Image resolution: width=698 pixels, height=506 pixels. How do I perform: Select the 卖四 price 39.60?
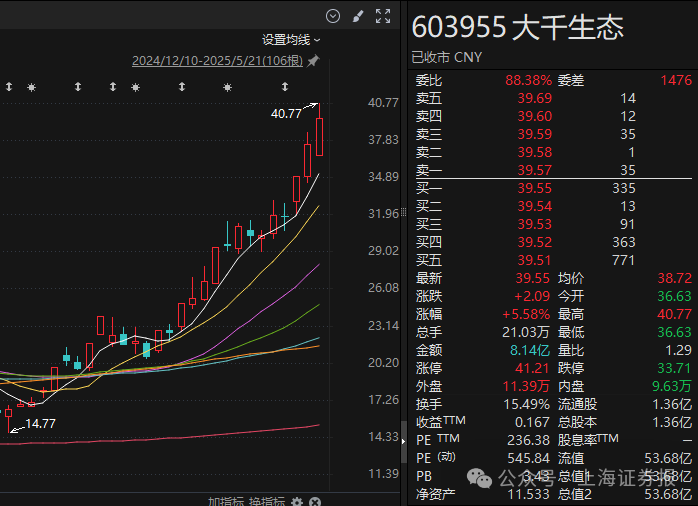tap(535, 117)
